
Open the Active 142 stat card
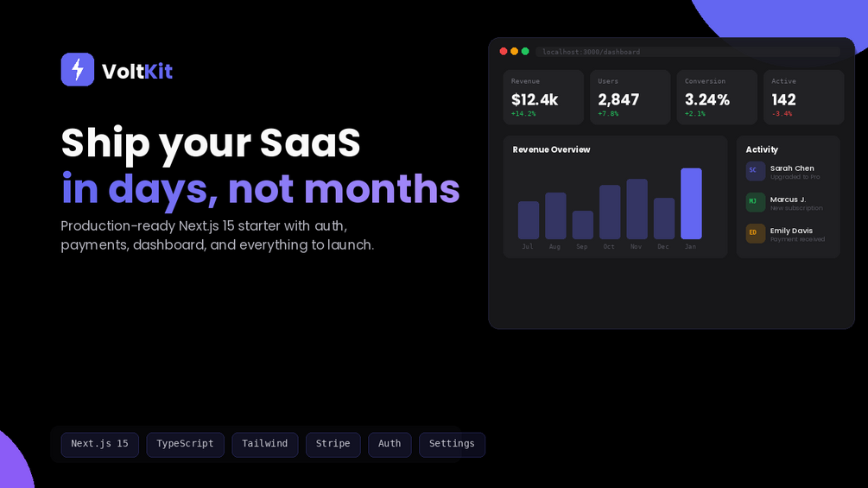(x=804, y=97)
